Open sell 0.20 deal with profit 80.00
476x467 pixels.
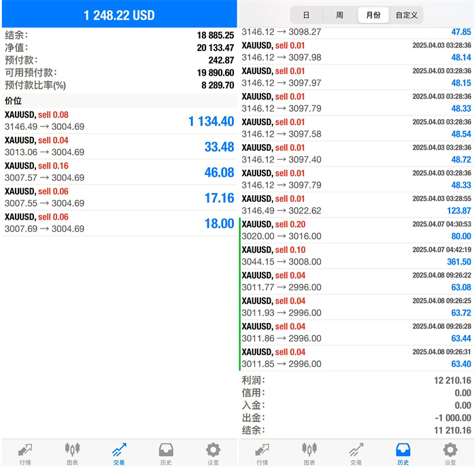tap(356, 230)
